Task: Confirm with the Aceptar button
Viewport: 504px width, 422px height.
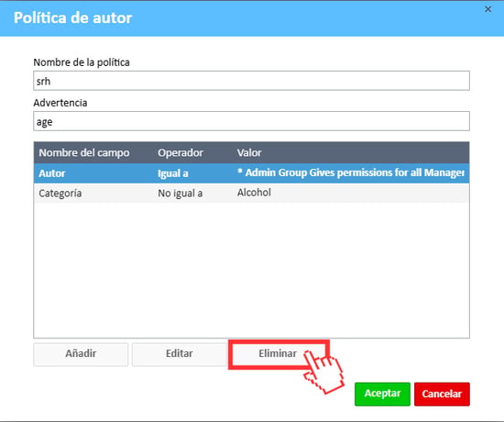Action: click(x=382, y=394)
